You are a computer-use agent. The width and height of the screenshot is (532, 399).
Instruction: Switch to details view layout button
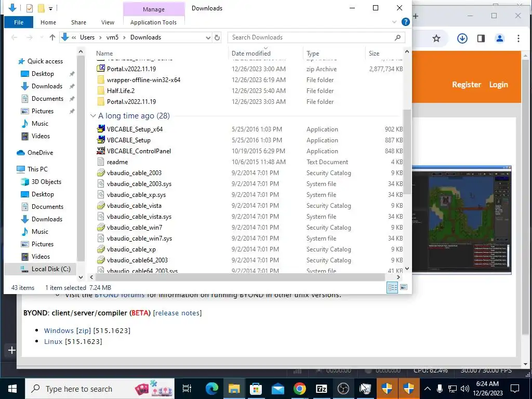(393, 287)
